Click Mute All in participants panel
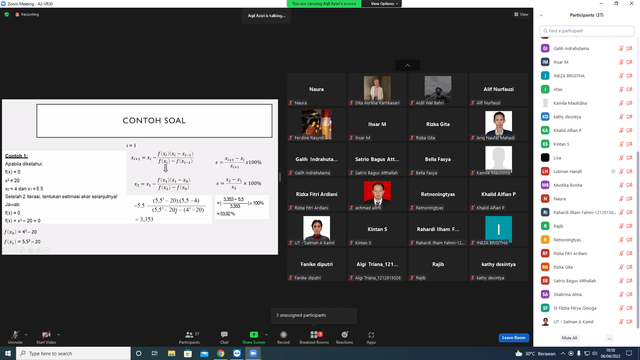 (569, 338)
